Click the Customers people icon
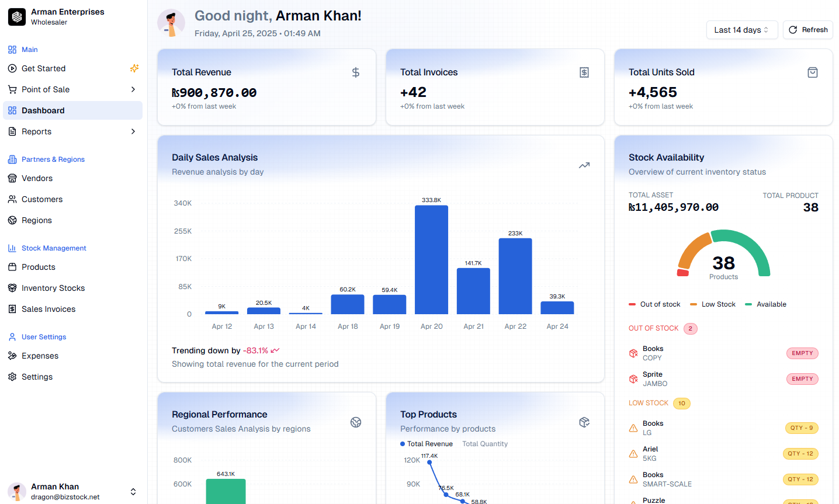This screenshot has height=504, width=839. pos(12,199)
